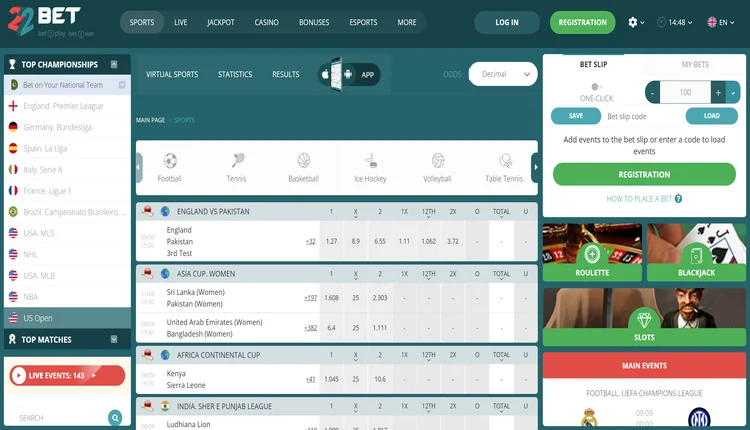Open the EN language dropdown
The height and width of the screenshot is (430, 750).
(721, 22)
